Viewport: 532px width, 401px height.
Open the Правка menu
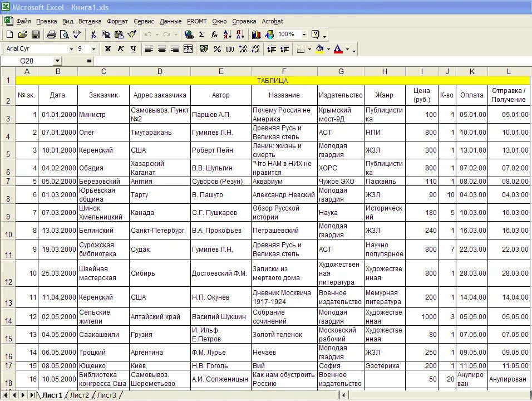(x=47, y=21)
